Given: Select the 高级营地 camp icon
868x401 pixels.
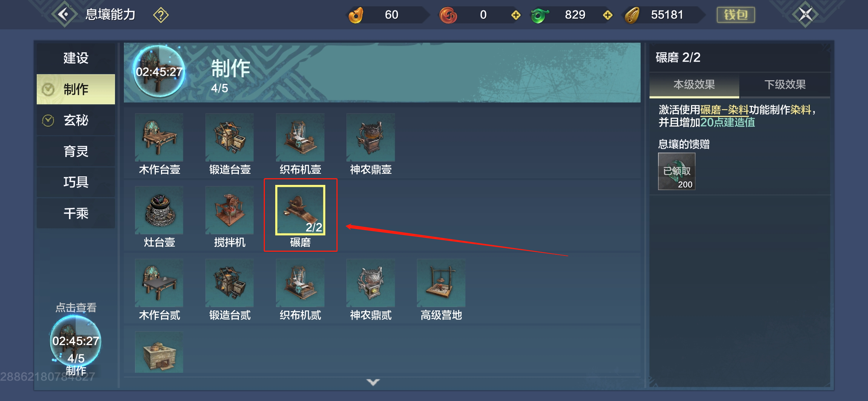Looking at the screenshot, I should (441, 283).
